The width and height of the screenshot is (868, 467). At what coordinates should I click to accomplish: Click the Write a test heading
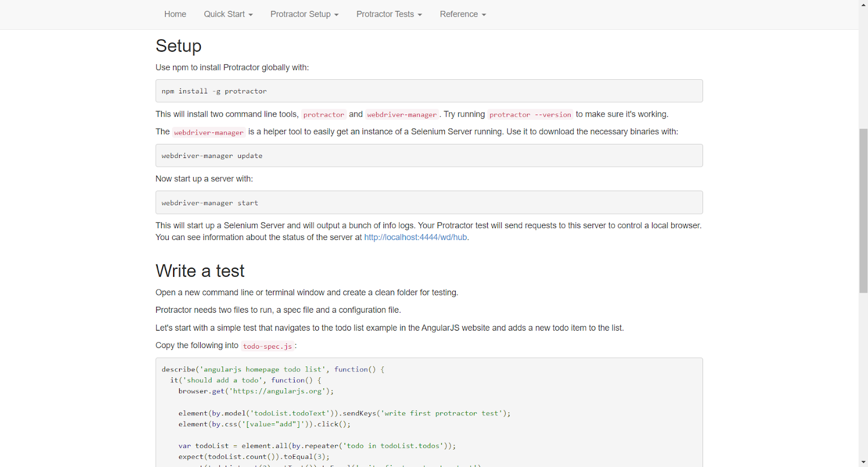tap(200, 271)
